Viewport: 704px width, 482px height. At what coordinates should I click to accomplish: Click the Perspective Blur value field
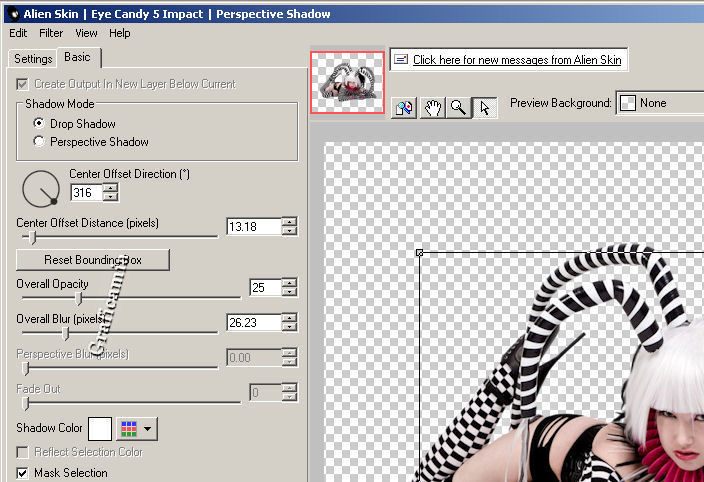(x=254, y=358)
